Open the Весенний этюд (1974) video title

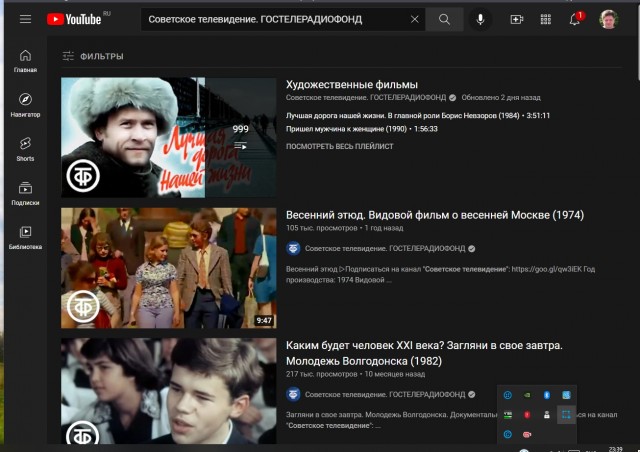tap(435, 215)
